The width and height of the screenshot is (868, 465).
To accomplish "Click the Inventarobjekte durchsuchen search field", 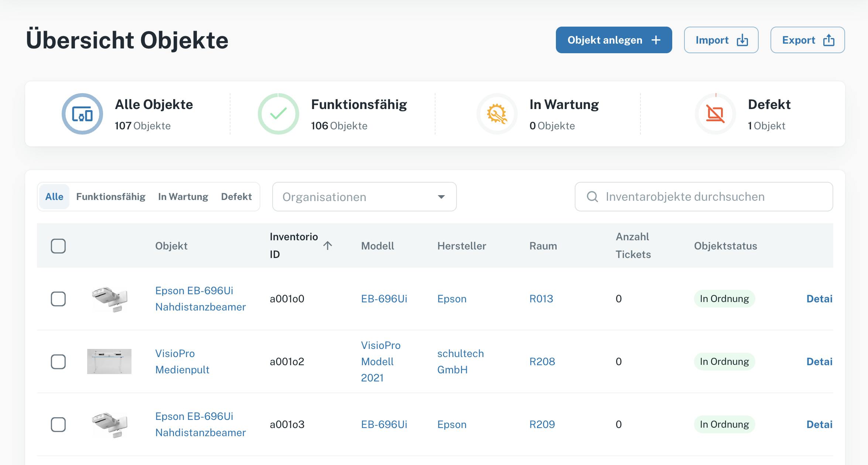I will click(702, 197).
